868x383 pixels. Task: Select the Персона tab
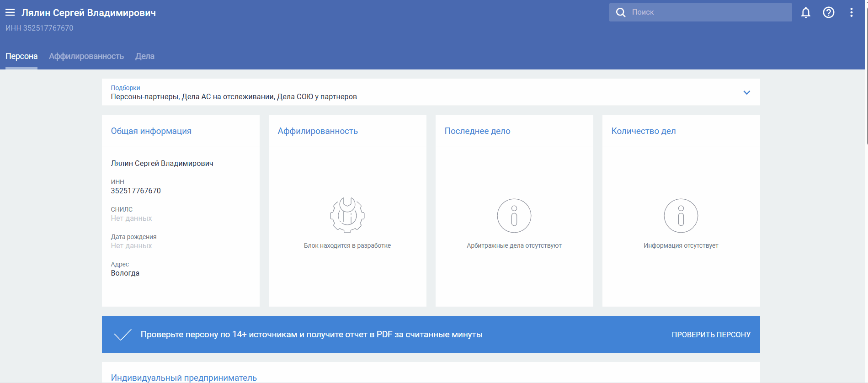[21, 56]
